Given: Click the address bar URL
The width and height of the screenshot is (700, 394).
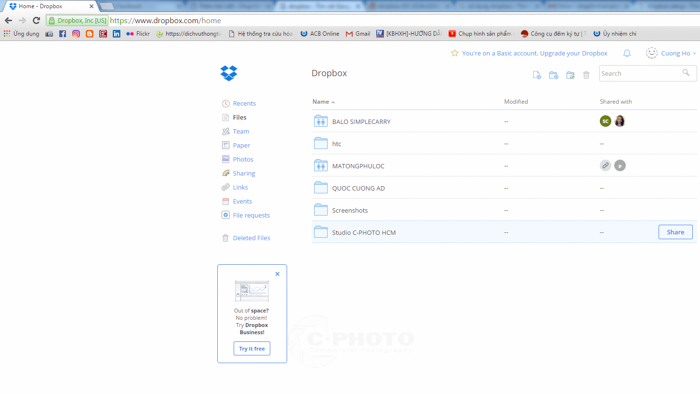Looking at the screenshot, I should (165, 21).
